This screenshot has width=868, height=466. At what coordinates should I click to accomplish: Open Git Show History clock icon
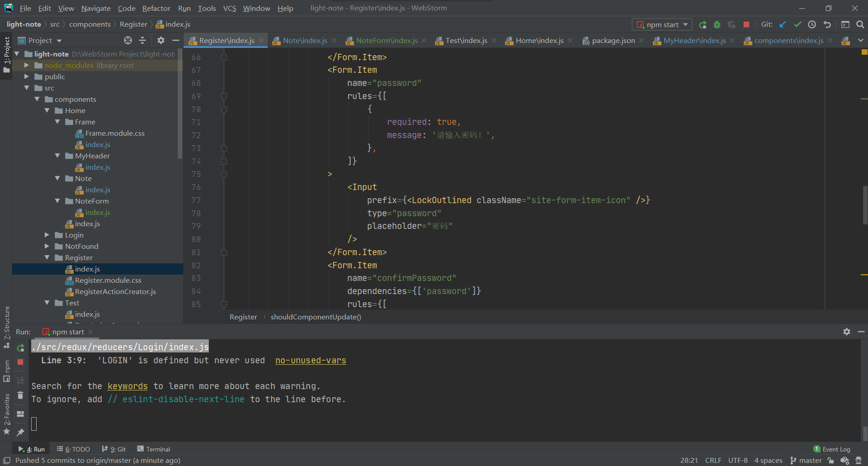pos(812,25)
